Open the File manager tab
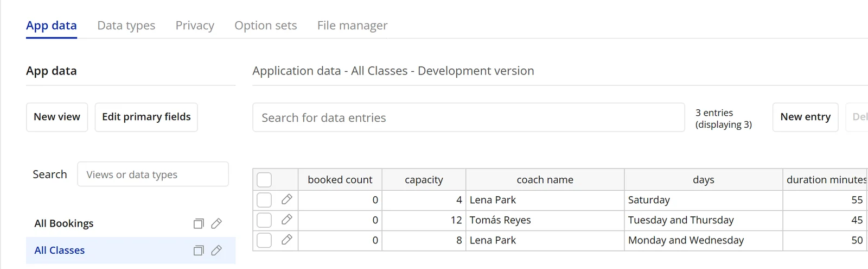868x269 pixels. [x=353, y=26]
